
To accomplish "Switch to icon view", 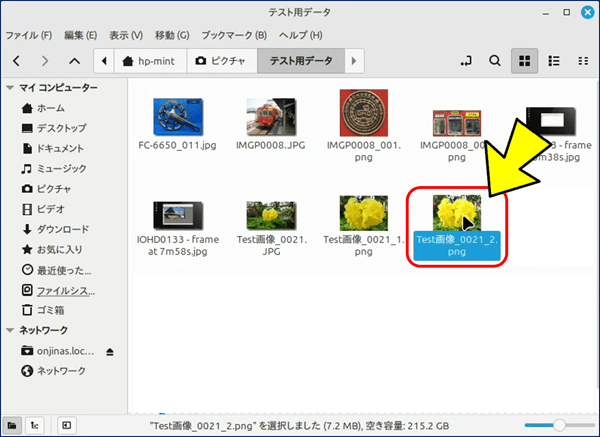I will [523, 61].
